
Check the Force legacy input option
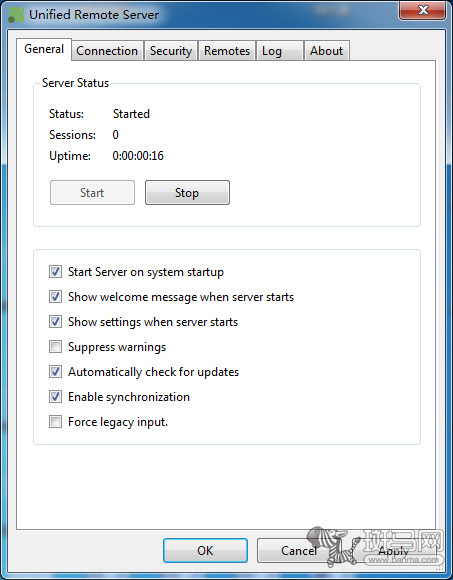click(x=55, y=422)
